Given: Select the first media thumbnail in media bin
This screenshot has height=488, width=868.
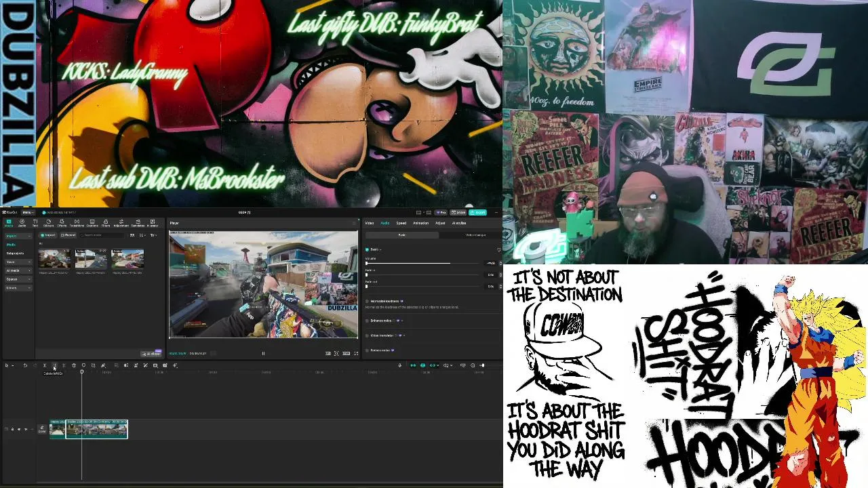Looking at the screenshot, I should tap(54, 259).
